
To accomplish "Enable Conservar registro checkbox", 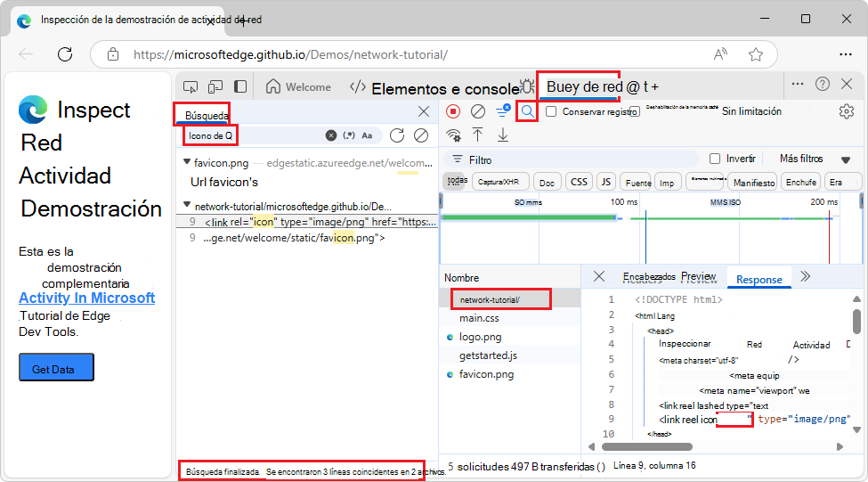I will (x=551, y=111).
